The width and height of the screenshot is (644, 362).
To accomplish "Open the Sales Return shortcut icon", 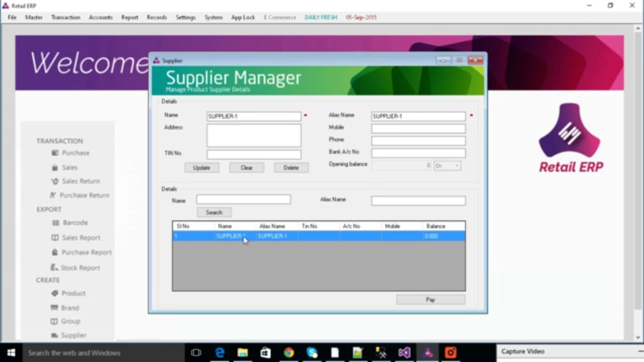I will click(x=55, y=181).
